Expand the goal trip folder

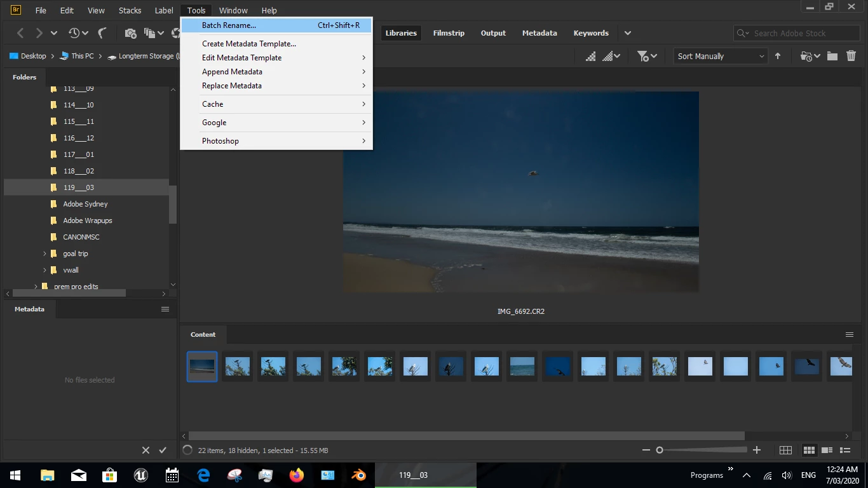pyautogui.click(x=44, y=254)
